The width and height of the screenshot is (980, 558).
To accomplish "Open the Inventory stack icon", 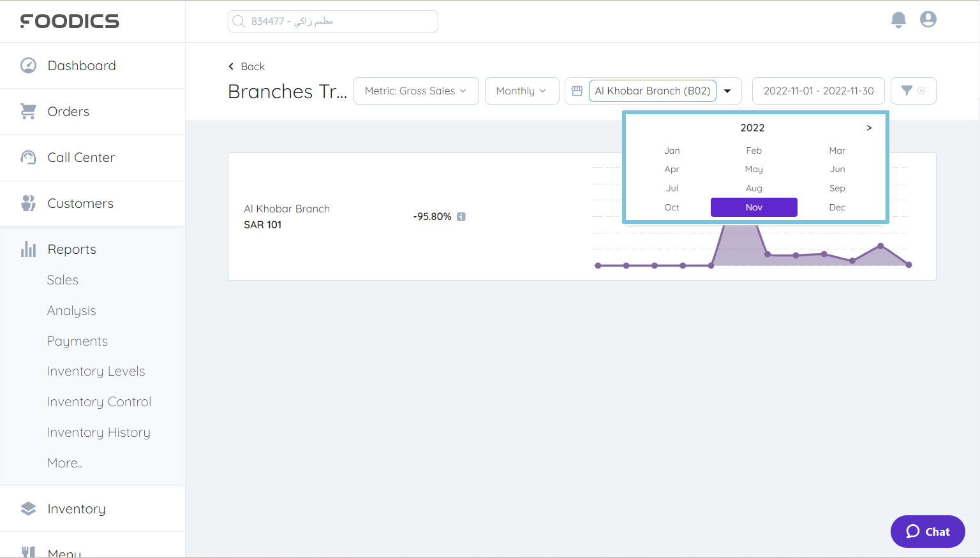I will pos(28,508).
